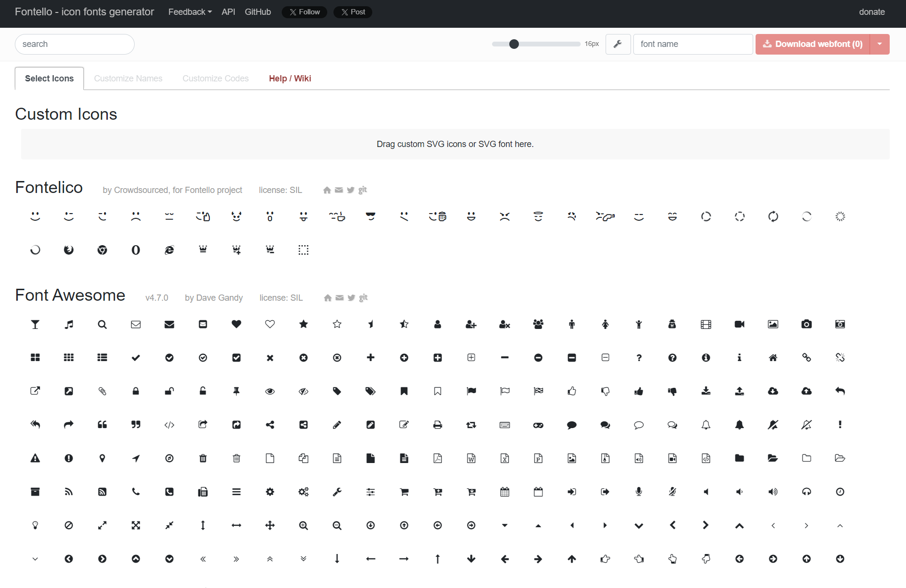Open the donate link
The image size is (906, 588).
point(872,12)
